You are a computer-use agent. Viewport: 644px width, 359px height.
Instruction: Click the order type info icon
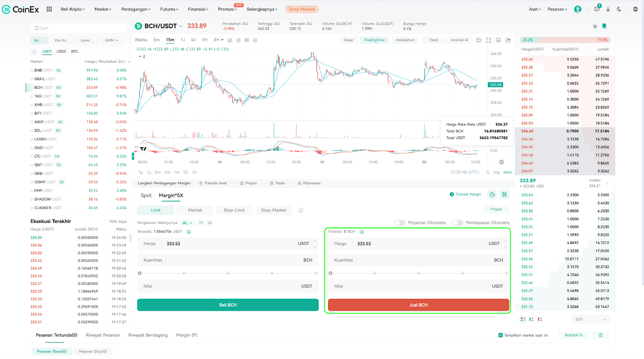pos(301,210)
